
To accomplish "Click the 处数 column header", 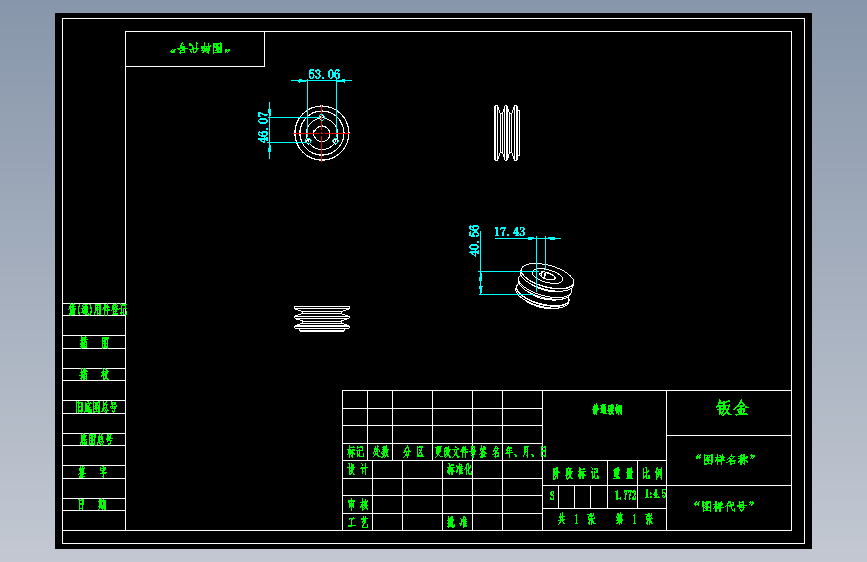I will click(380, 452).
